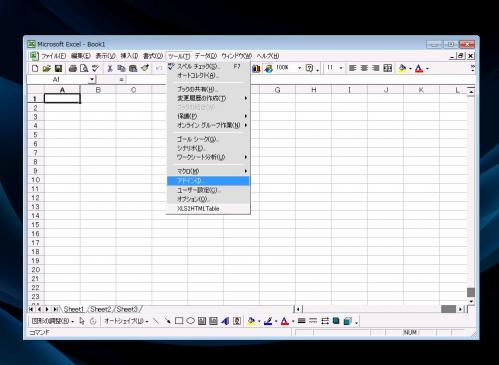Click the Print icon in toolbar
This screenshot has height=365, width=499.
pos(72,68)
